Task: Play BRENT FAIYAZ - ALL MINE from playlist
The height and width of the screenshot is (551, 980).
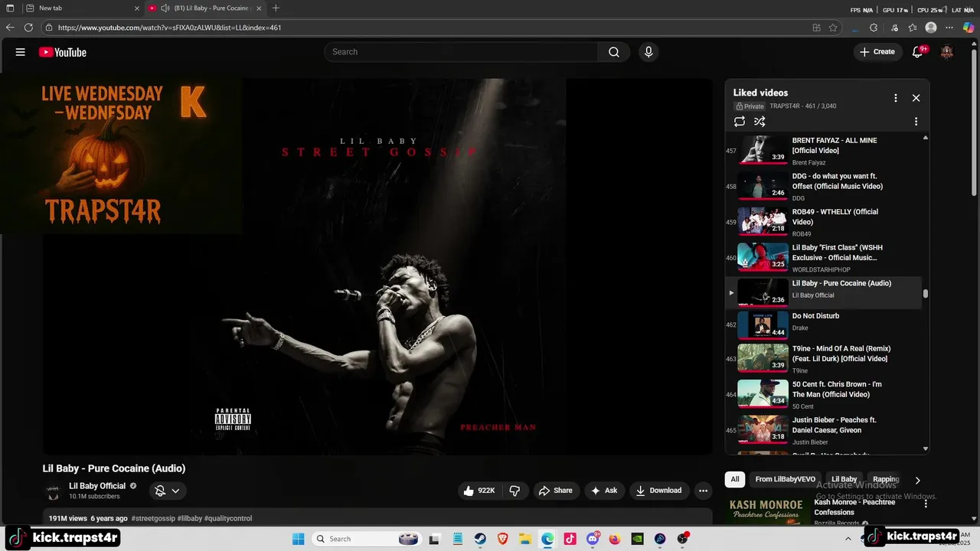Action: [x=823, y=151]
